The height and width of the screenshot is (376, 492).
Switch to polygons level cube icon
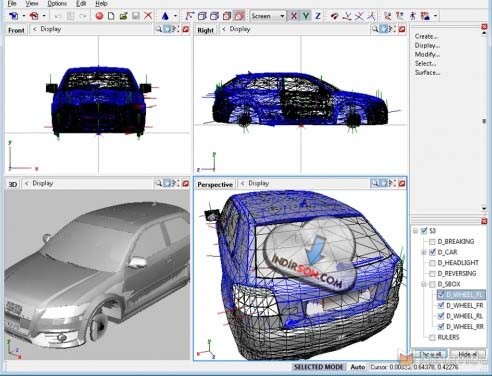click(214, 16)
